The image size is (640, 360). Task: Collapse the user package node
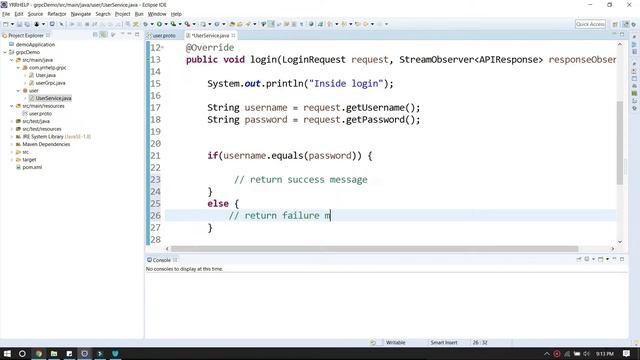(18, 91)
